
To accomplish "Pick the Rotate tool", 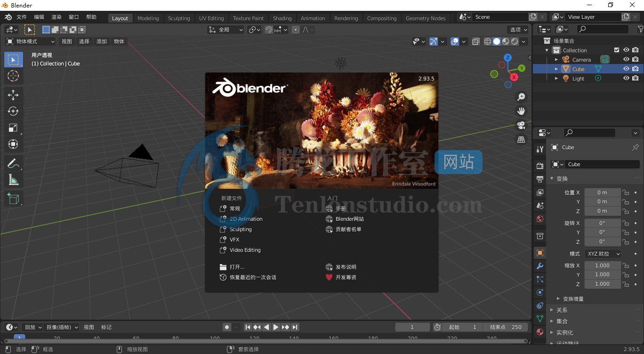I will (13, 111).
